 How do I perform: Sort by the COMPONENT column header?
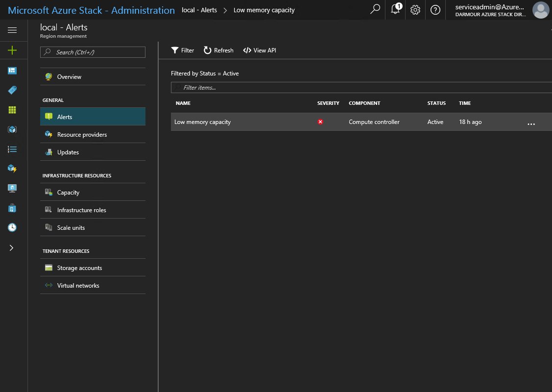click(x=364, y=103)
